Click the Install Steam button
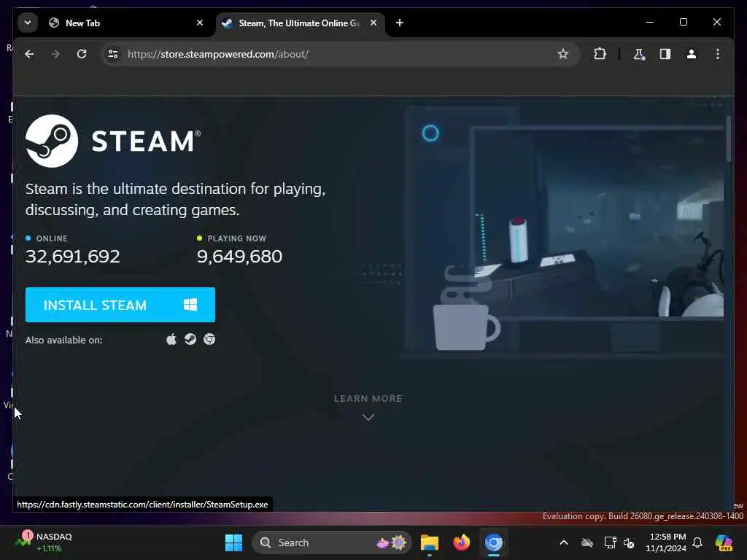The width and height of the screenshot is (747, 560). pyautogui.click(x=120, y=305)
